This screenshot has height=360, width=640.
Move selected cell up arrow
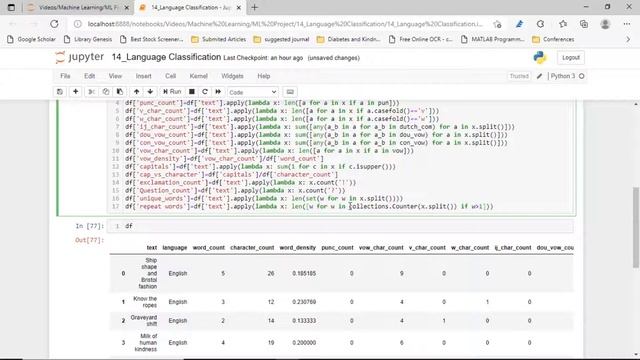tap(136, 92)
